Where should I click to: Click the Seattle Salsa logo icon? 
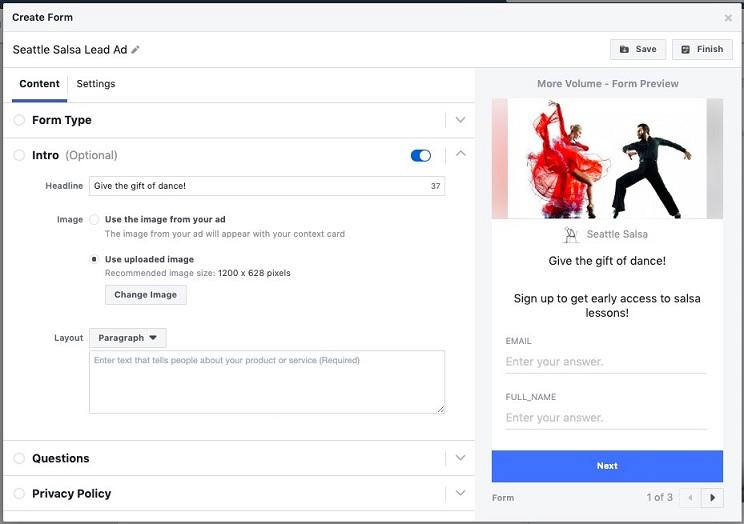pyautogui.click(x=571, y=235)
